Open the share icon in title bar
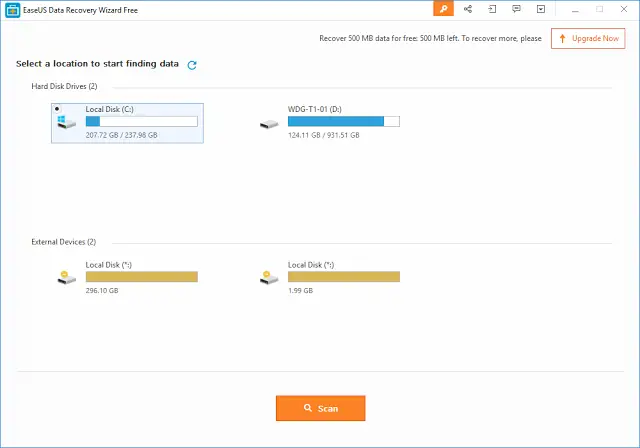Screen dimensions: 640x448 click(x=468, y=9)
